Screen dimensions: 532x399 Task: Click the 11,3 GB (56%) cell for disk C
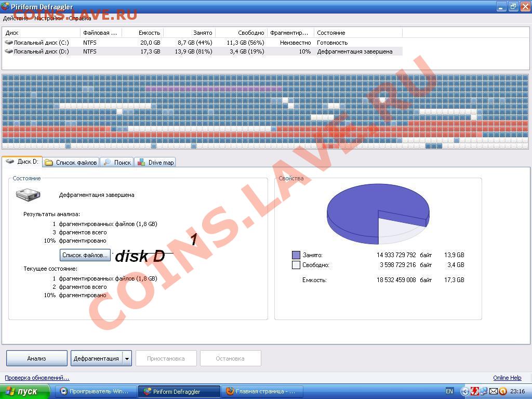pyautogui.click(x=245, y=43)
